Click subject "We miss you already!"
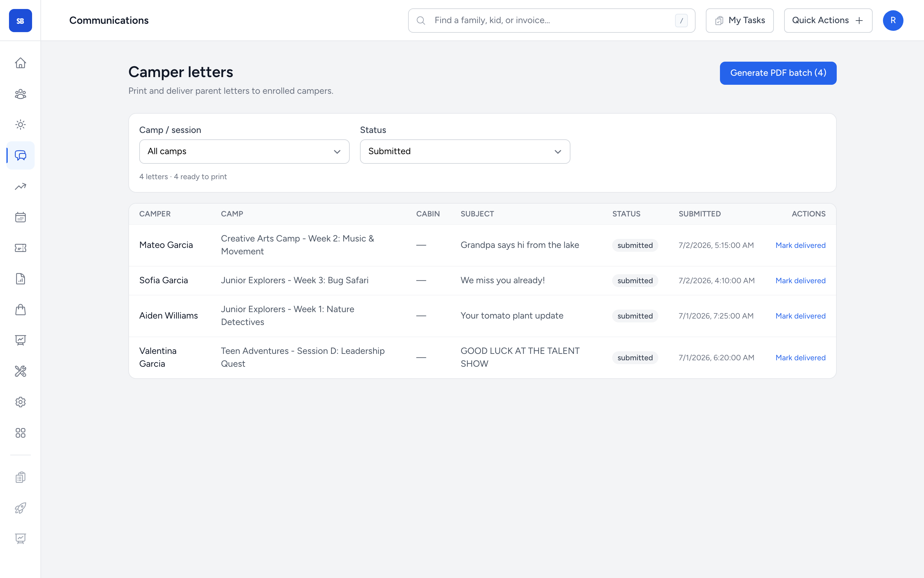Viewport: 924px width, 578px height. 502,280
